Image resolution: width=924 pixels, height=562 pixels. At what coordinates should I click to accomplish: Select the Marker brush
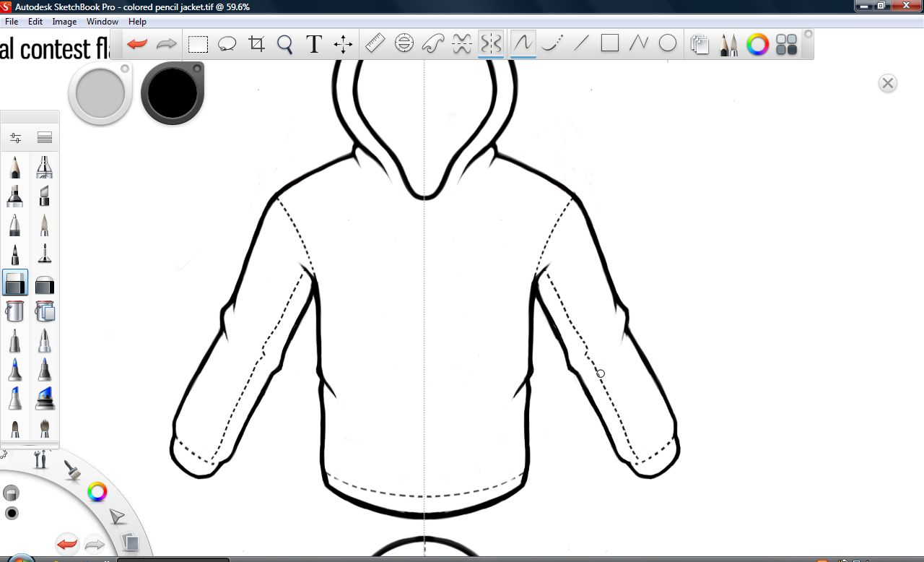15,196
